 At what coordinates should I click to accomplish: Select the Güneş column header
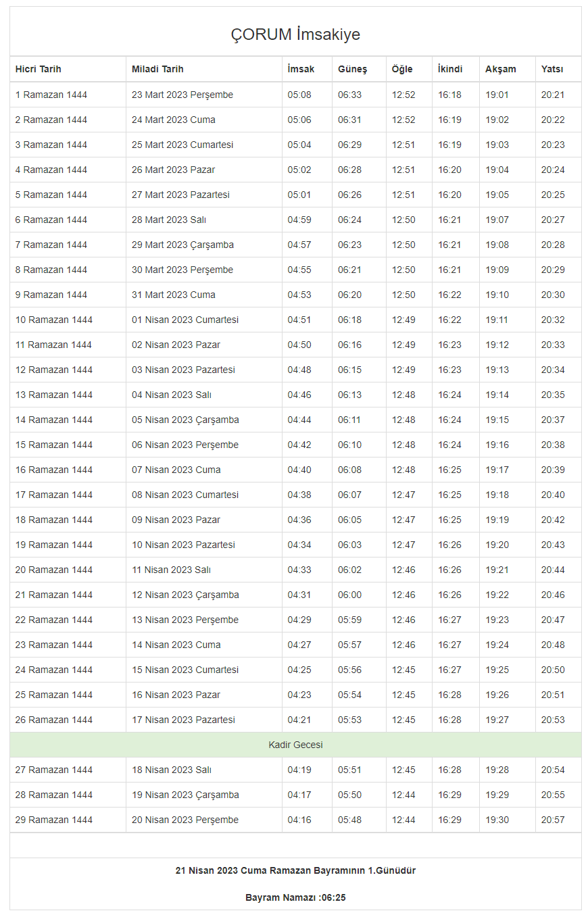point(352,69)
